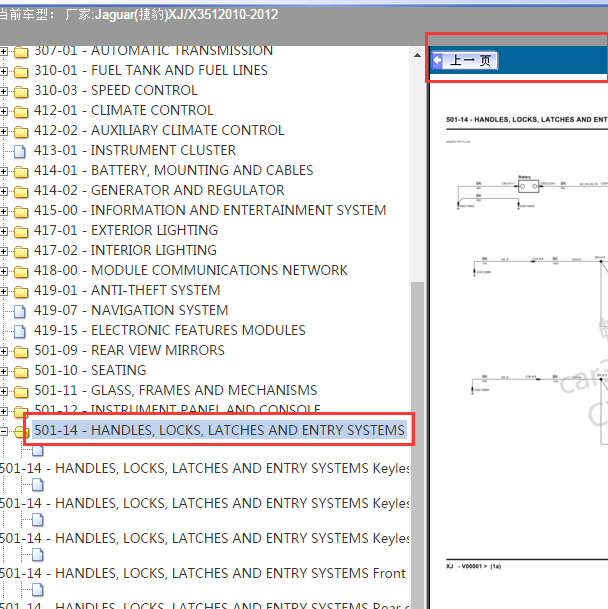Image resolution: width=608 pixels, height=609 pixels.
Task: Select 501-11 - GLASS, FRAMES AND MECHANISMS
Action: tap(176, 390)
